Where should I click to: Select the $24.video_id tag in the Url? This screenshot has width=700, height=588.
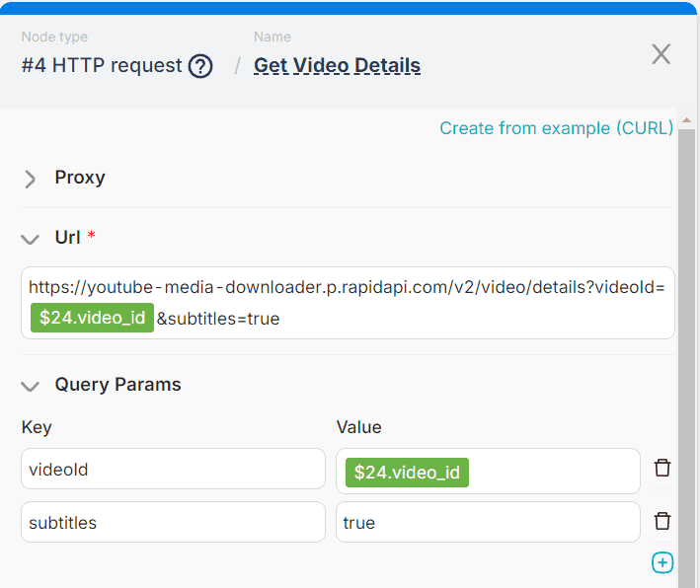click(x=92, y=319)
